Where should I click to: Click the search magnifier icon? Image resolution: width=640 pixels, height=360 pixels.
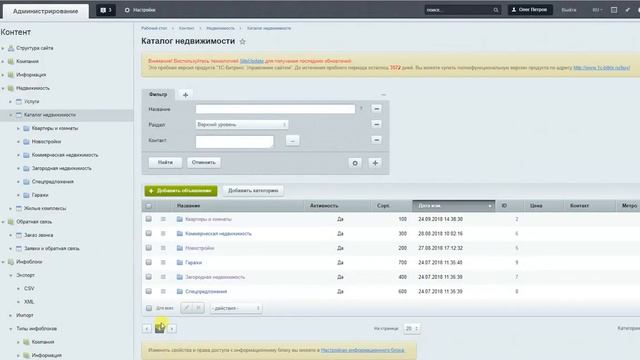tap(496, 10)
